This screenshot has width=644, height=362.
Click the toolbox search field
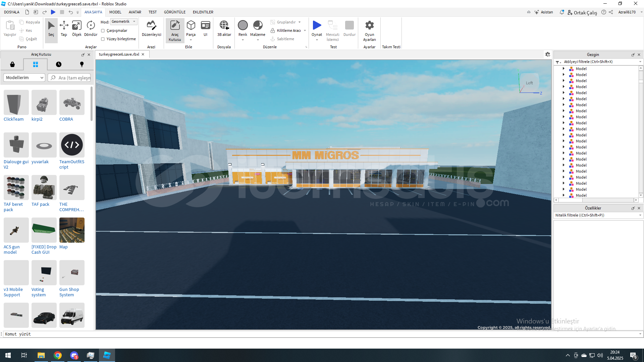69,77
